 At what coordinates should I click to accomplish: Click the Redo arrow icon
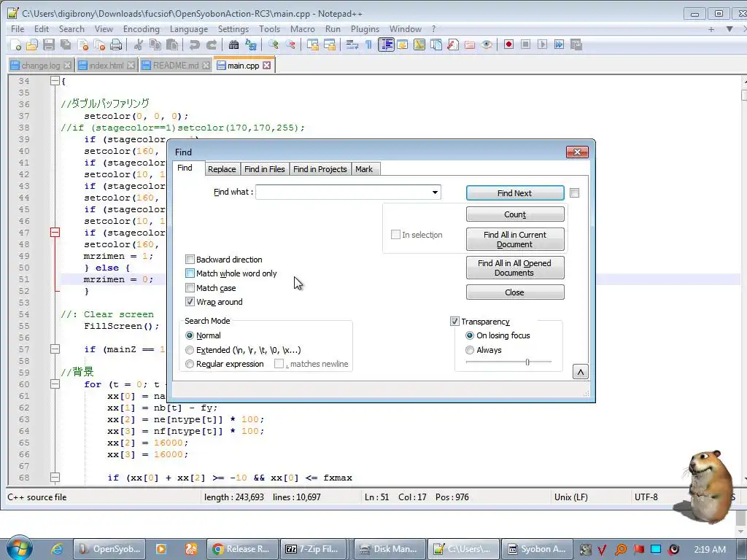(211, 44)
